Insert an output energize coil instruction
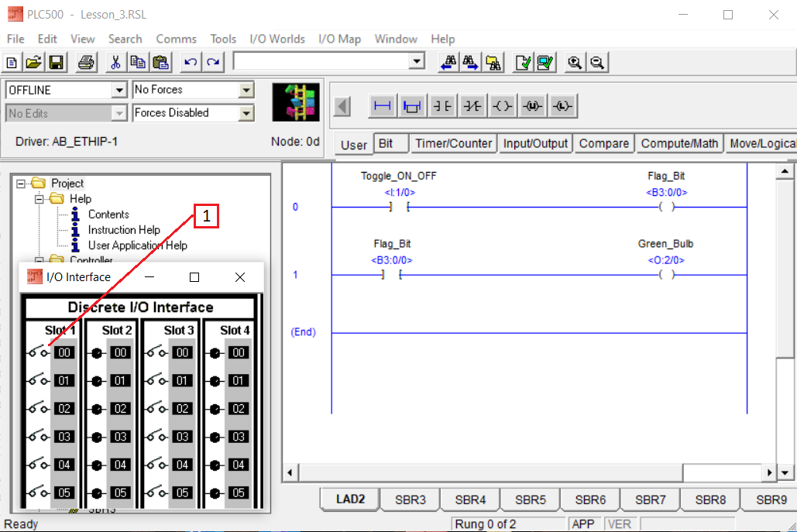This screenshot has width=797, height=532. 502,106
